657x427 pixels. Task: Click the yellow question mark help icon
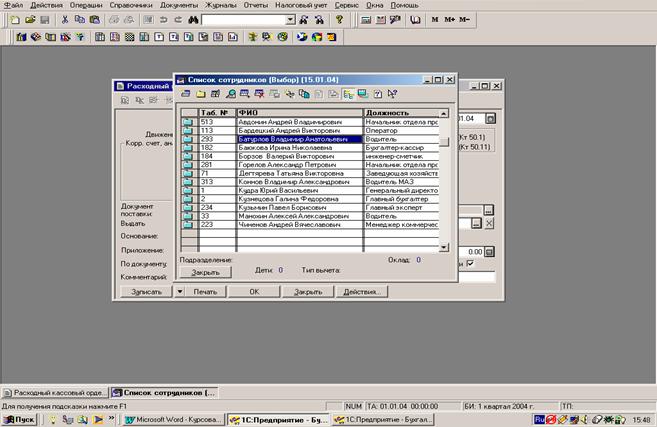point(340,19)
